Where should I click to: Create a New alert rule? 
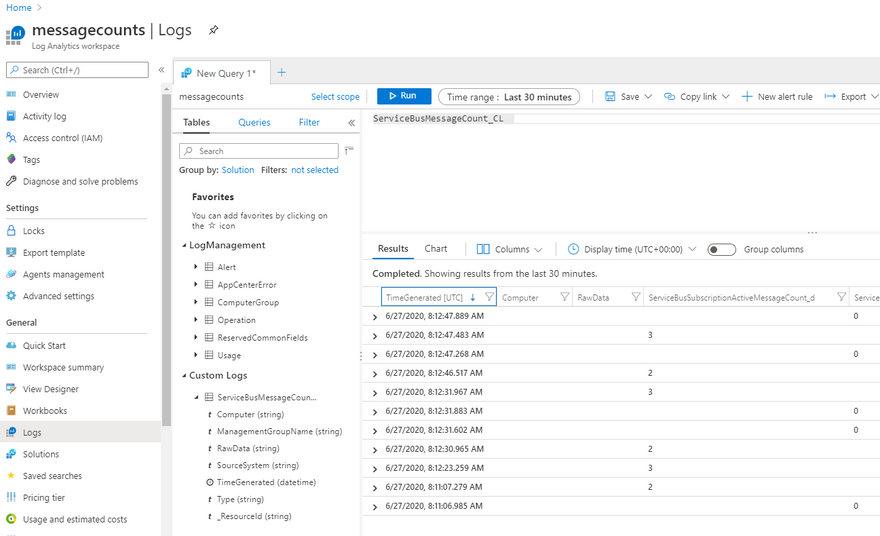[x=777, y=97]
